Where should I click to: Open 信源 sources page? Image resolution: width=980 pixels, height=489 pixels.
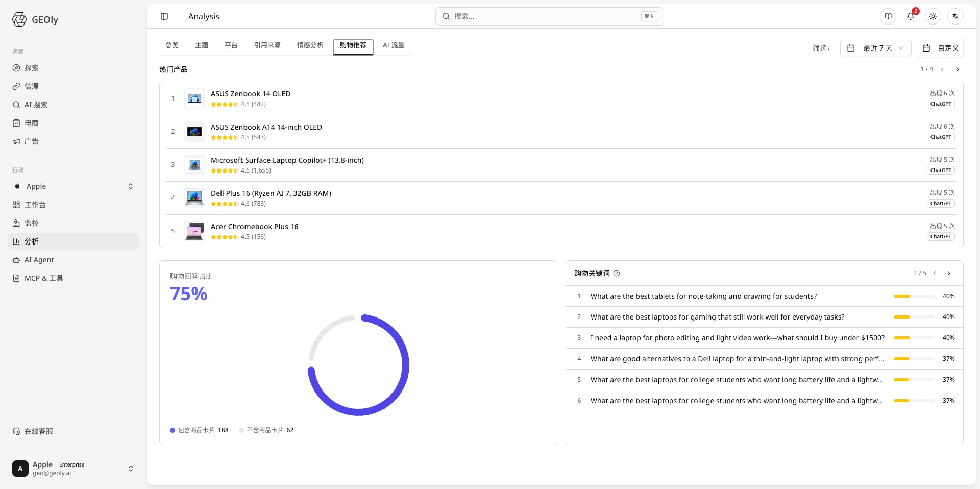click(73, 86)
